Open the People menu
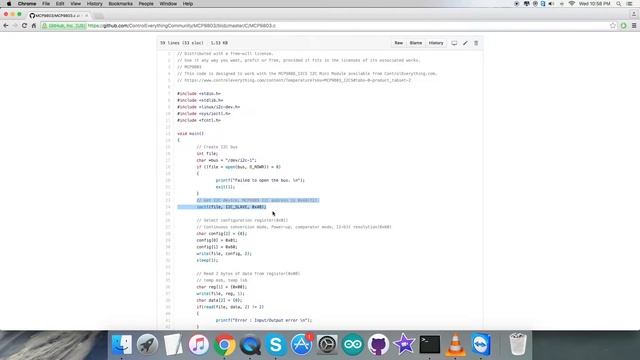This screenshot has height=360, width=640. [x=146, y=4]
